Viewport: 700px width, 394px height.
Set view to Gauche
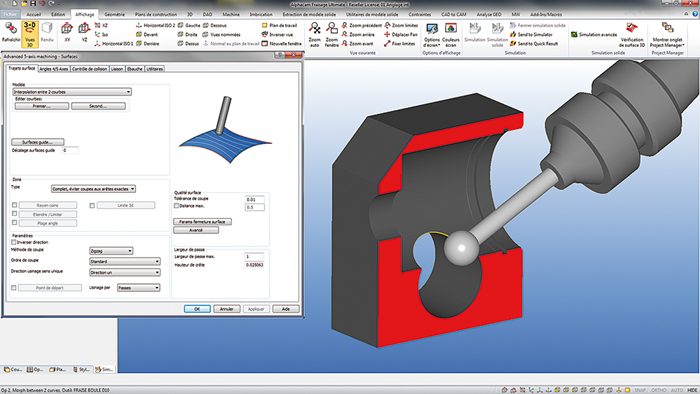click(189, 25)
